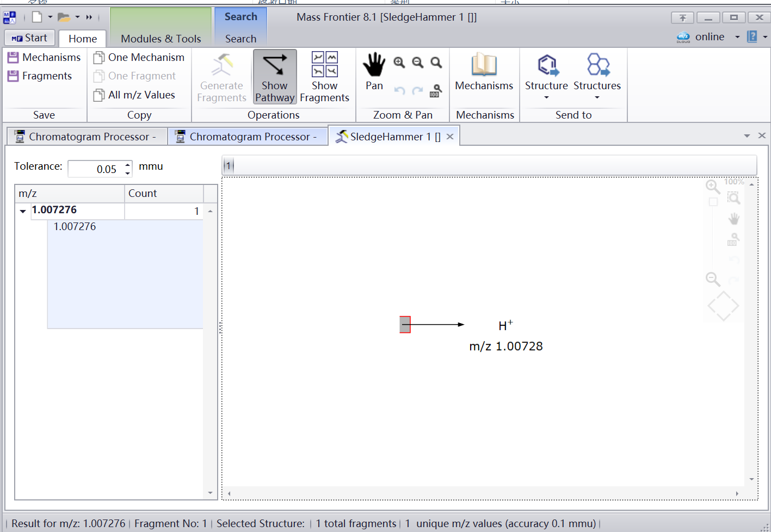Click the open folder icon
This screenshot has height=532, width=771.
coord(64,17)
